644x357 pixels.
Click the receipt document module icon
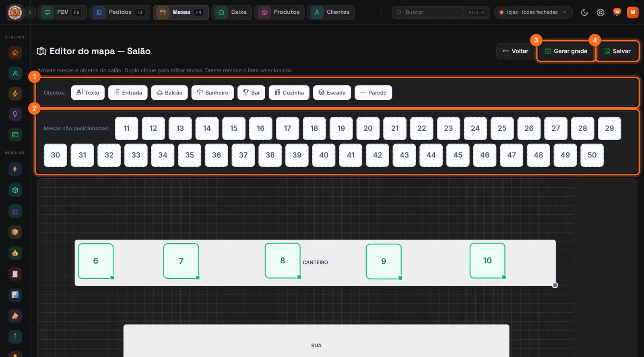[15, 274]
